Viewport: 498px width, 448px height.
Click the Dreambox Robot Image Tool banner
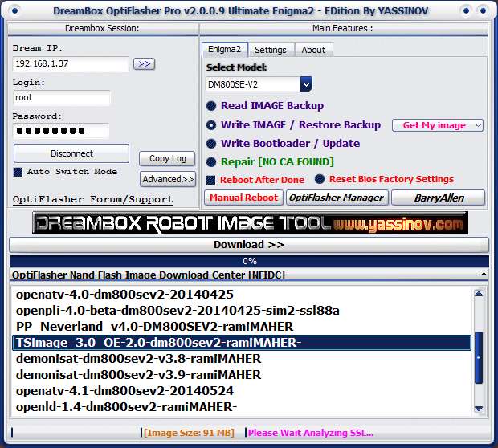click(250, 223)
